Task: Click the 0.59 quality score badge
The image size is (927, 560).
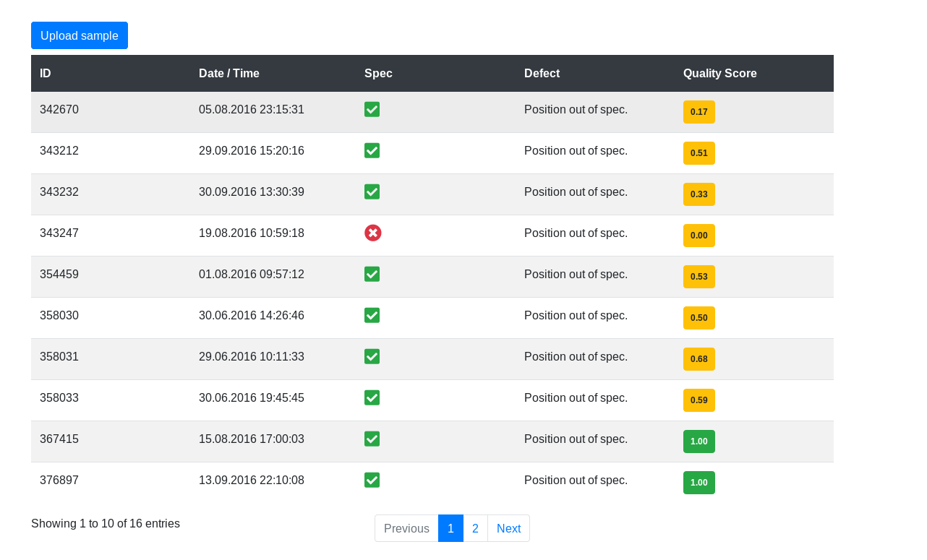Action: coord(699,400)
